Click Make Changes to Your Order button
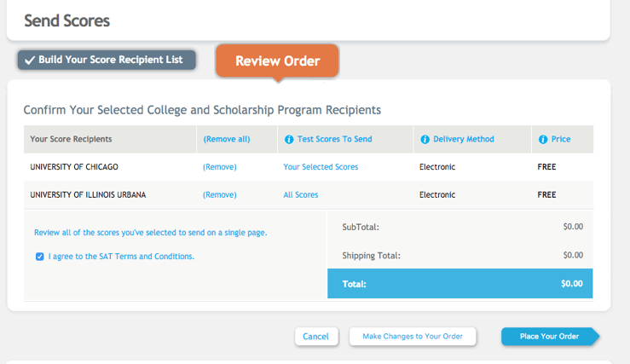 (413, 336)
